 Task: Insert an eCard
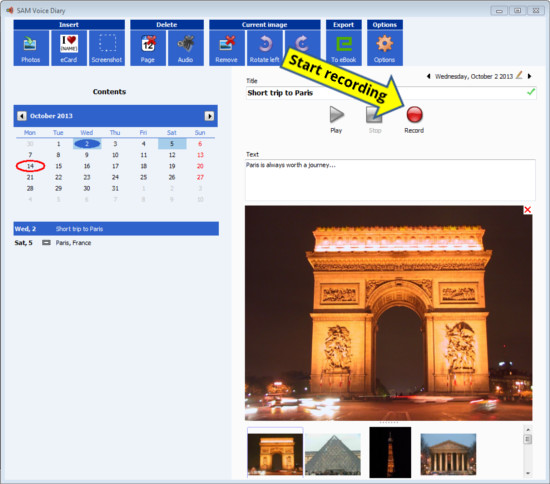[69, 48]
